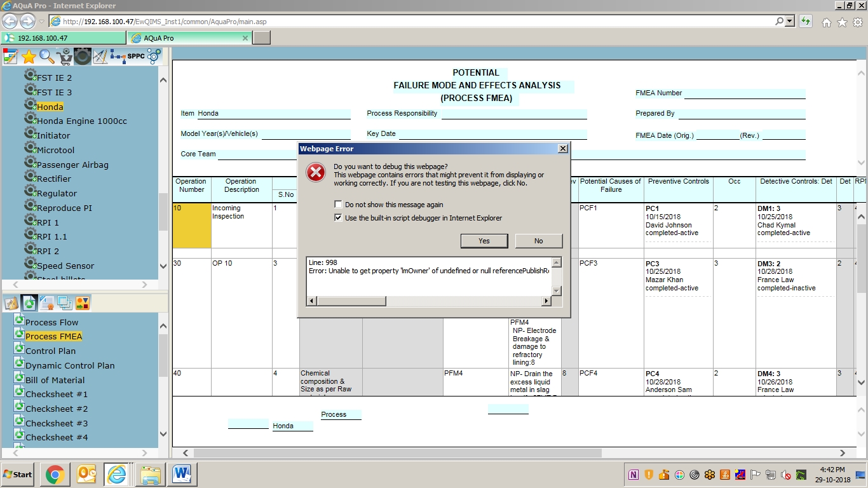
Task: Open Process Flow document
Action: tap(51, 322)
